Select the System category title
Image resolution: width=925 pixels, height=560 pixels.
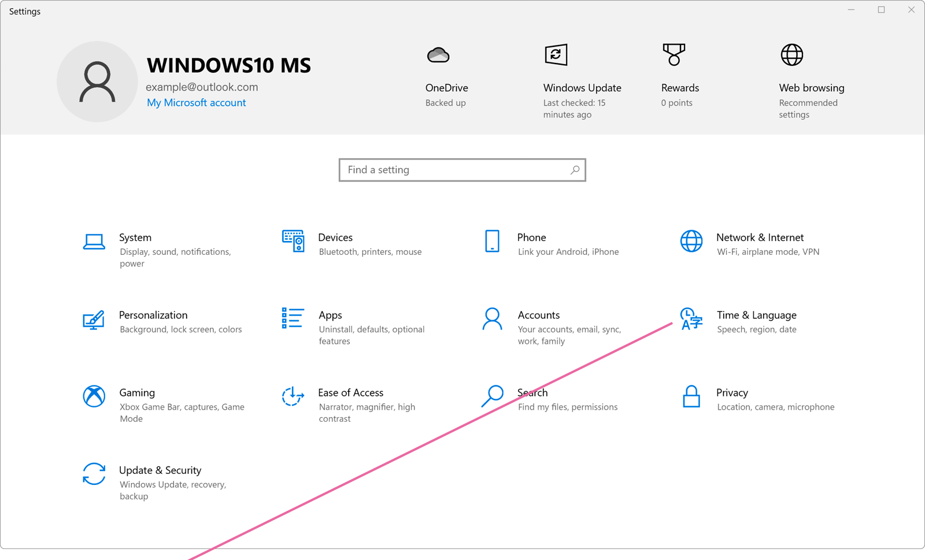point(135,238)
